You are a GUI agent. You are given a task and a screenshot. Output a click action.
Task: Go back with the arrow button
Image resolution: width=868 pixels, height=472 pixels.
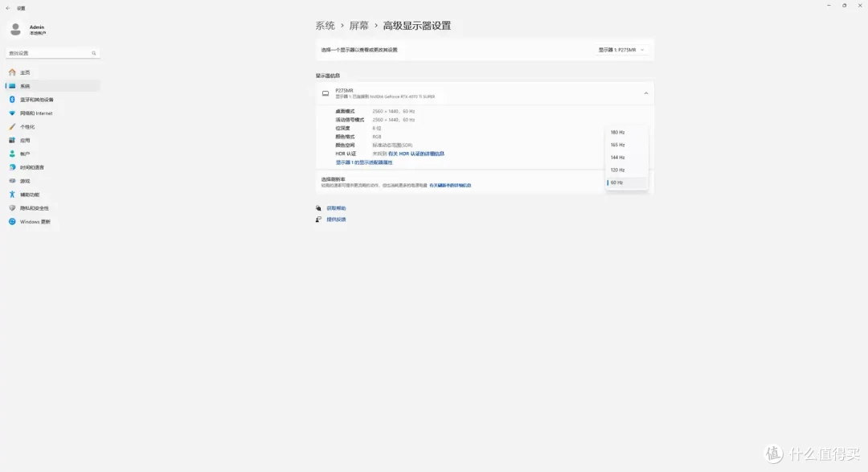[x=8, y=8]
